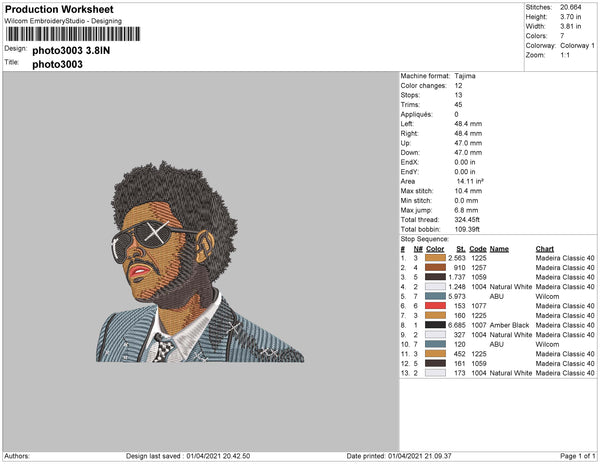This screenshot has width=600, height=464.
Task: Click the Stop Sequence label
Action: (424, 239)
